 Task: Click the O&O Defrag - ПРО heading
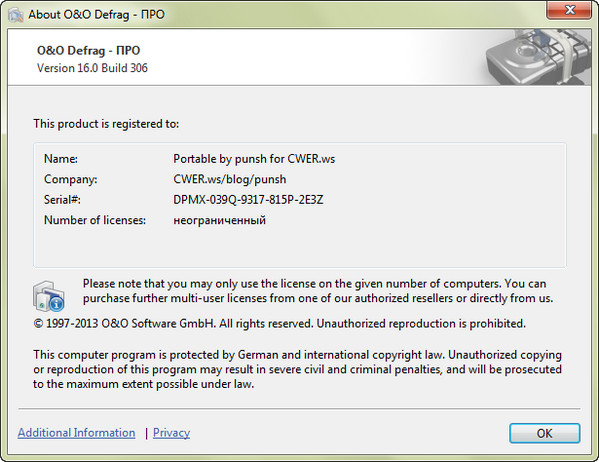(89, 50)
